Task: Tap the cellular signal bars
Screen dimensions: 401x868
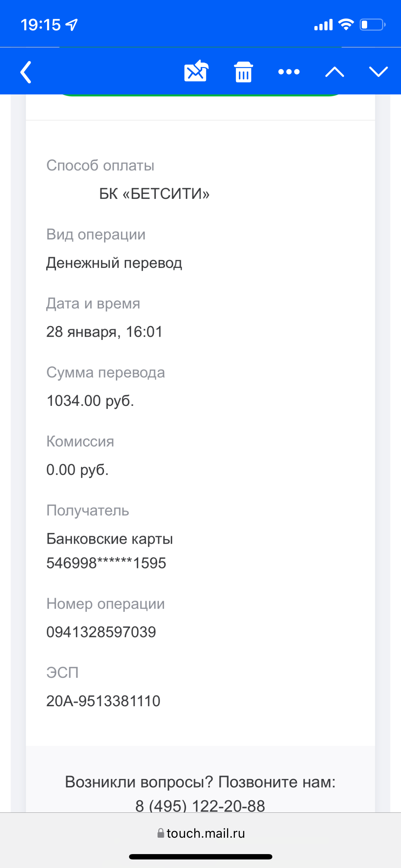Action: pos(323,25)
